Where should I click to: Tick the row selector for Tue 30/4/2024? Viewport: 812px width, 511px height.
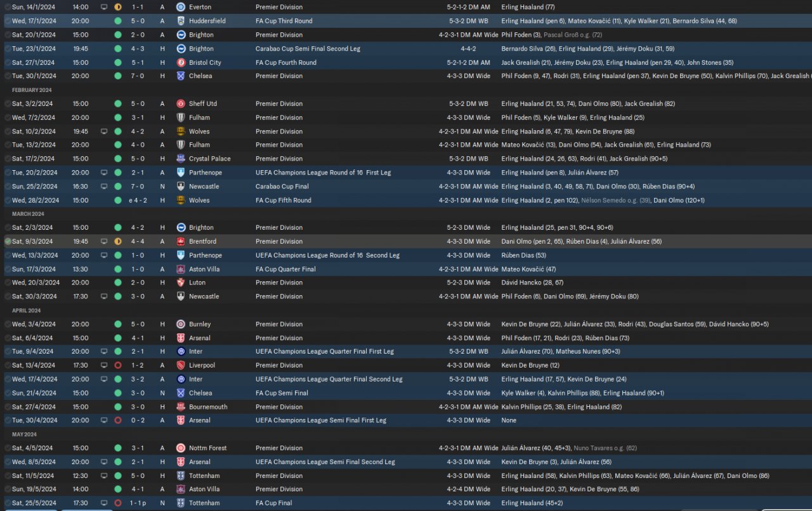(x=8, y=420)
